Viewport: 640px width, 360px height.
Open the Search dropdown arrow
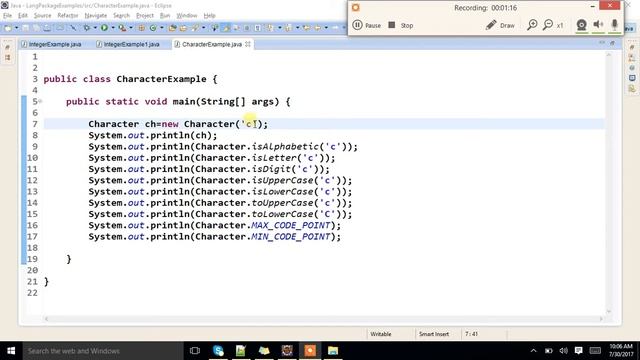tap(203, 28)
